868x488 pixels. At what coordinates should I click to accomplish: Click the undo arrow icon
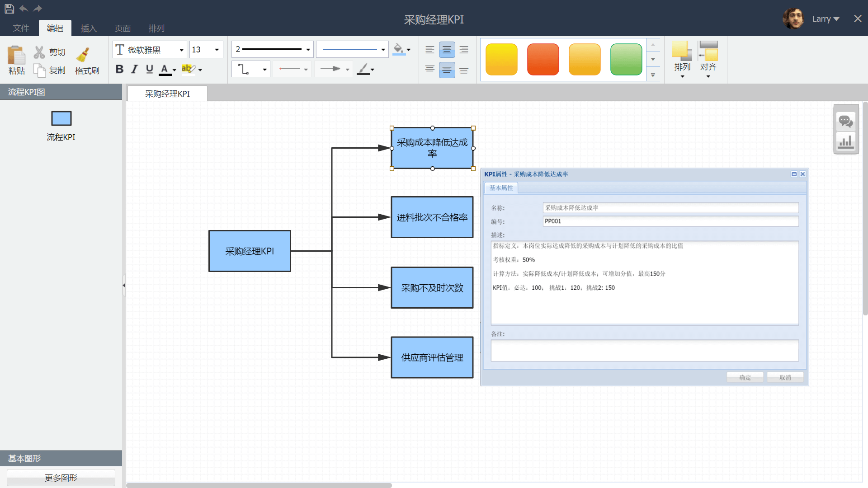(x=24, y=9)
